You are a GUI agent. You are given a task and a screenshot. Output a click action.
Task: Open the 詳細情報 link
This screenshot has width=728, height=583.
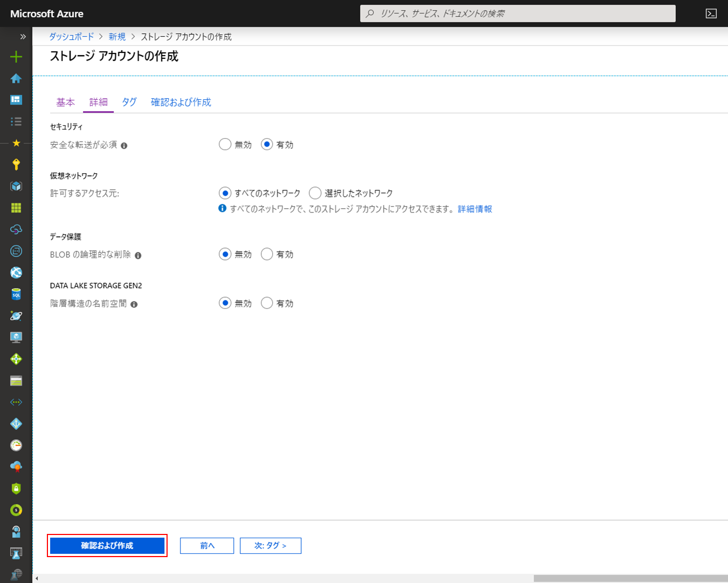474,209
